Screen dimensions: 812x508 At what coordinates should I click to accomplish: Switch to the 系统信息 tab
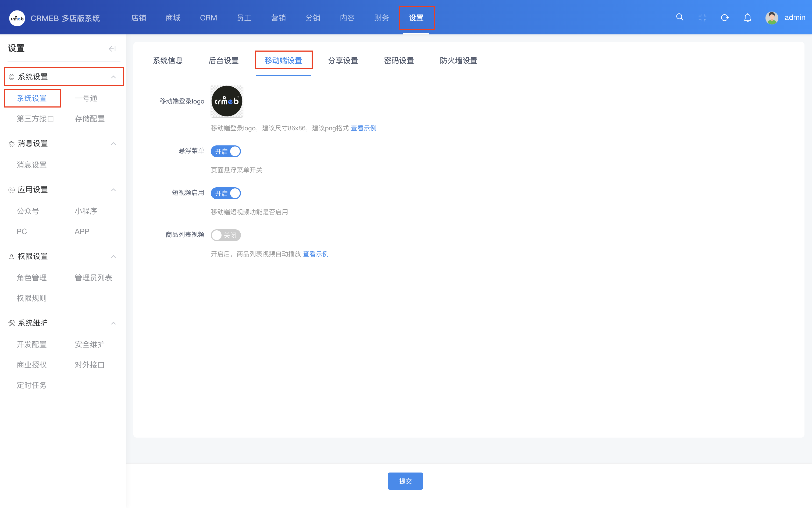pos(168,60)
